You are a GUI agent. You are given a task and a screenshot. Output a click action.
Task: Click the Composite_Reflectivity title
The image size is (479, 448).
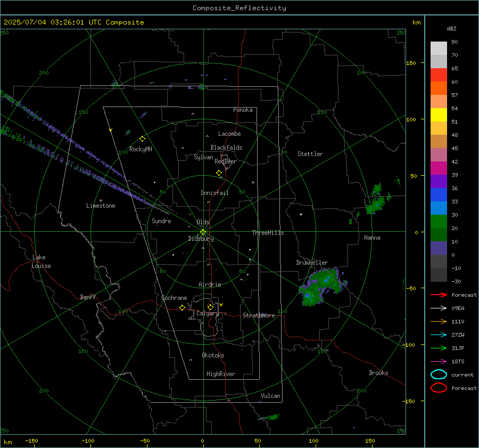point(240,8)
